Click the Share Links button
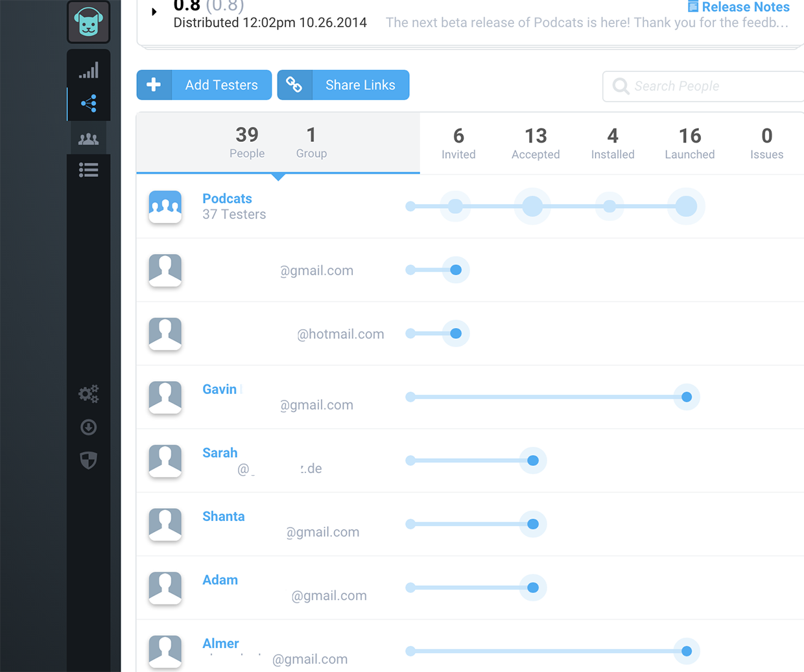This screenshot has height=672, width=804. 343,85
